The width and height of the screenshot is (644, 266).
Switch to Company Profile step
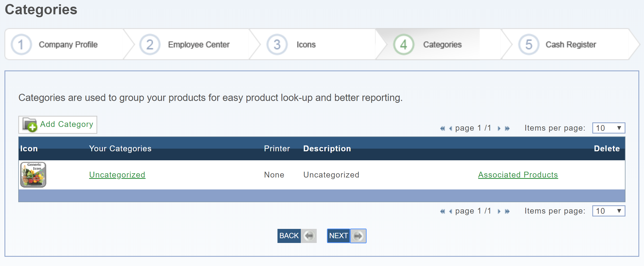point(68,45)
